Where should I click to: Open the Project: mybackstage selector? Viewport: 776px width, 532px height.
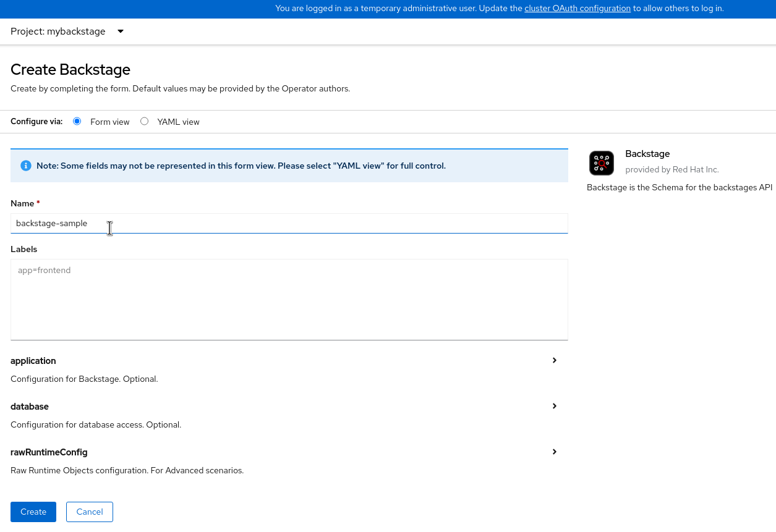click(x=59, y=32)
